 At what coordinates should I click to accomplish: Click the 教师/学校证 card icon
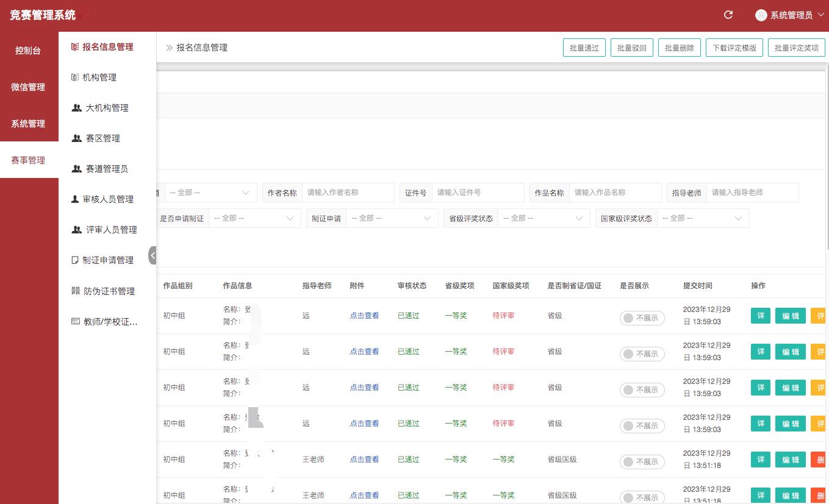(76, 322)
